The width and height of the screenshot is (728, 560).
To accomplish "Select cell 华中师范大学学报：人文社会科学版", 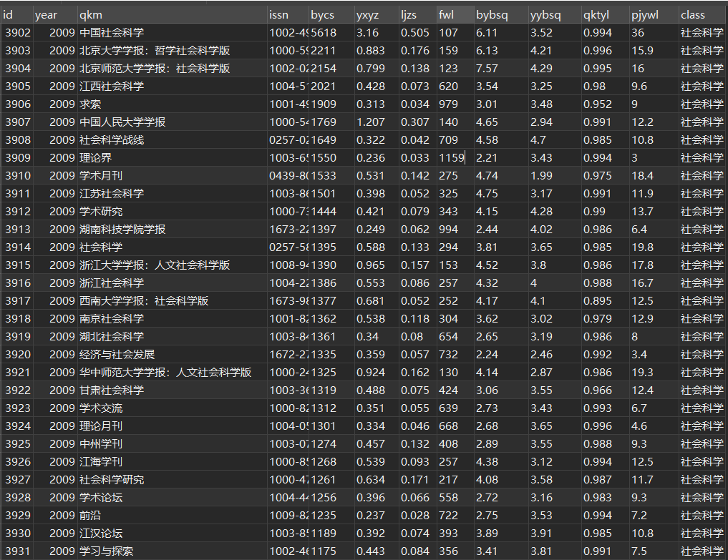I will pyautogui.click(x=173, y=372).
